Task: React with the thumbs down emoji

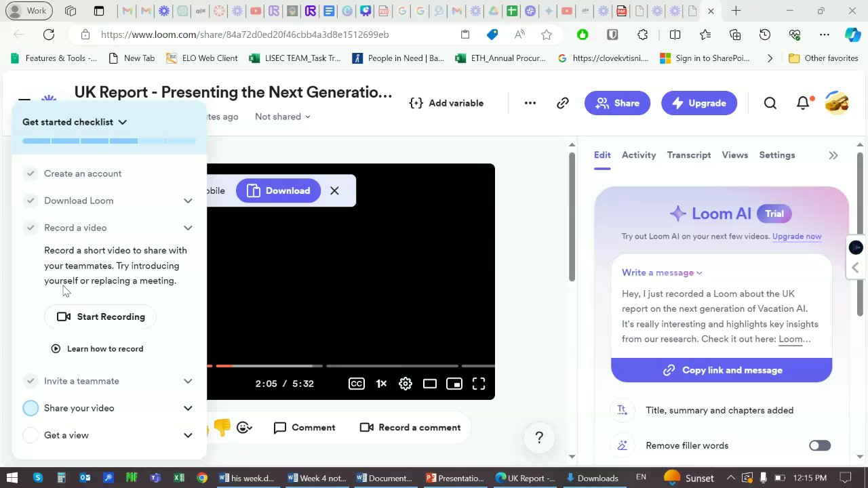Action: (x=222, y=427)
